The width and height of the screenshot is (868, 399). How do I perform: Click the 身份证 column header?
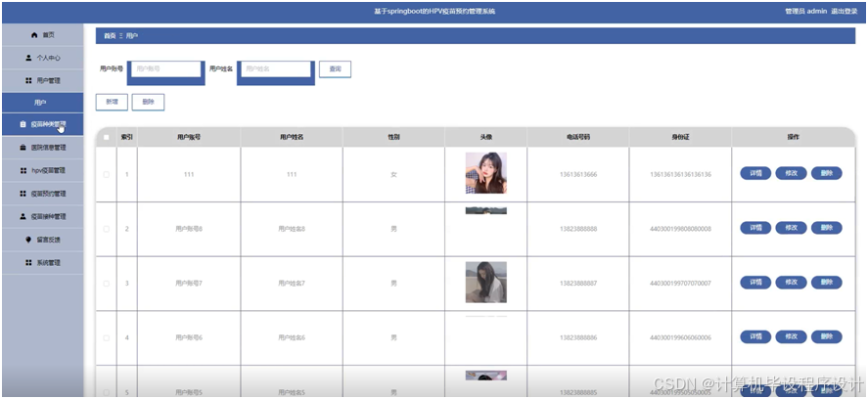click(680, 137)
